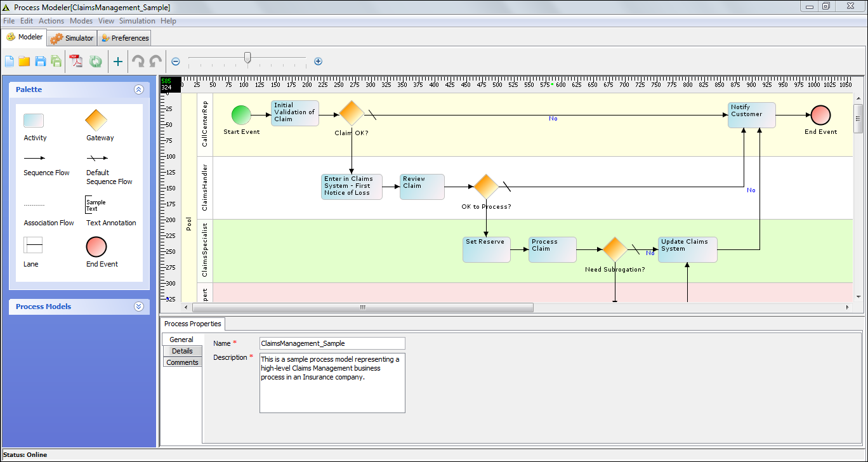Open the Details properties tab

pyautogui.click(x=182, y=351)
